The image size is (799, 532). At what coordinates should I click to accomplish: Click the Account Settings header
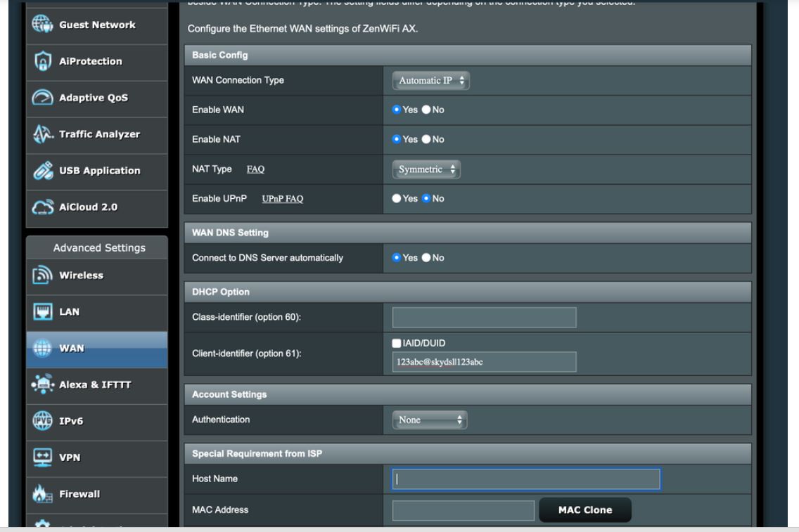point(468,394)
